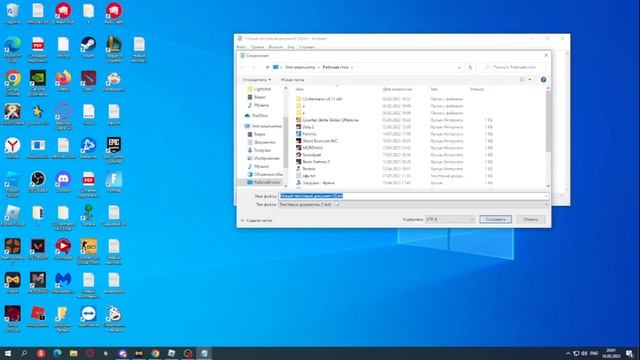Click the This PC breadcrumb segment
Screen dimensions: 640x360
tap(300, 67)
